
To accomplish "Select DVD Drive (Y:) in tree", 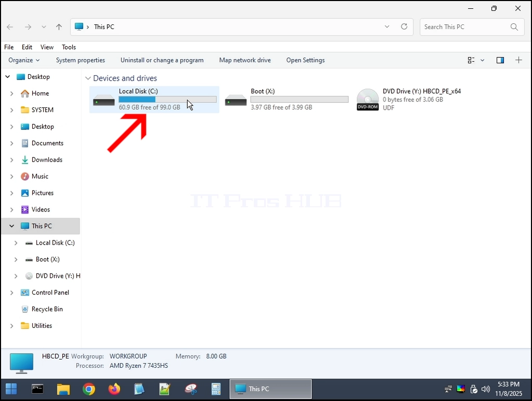I will pyautogui.click(x=58, y=276).
